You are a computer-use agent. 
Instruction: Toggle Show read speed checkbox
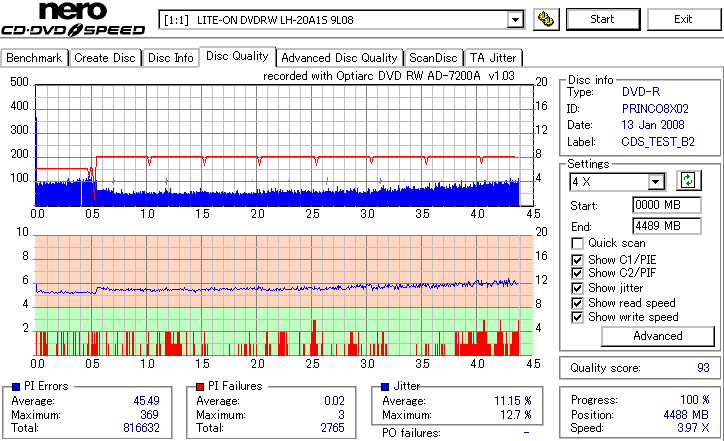[x=577, y=303]
